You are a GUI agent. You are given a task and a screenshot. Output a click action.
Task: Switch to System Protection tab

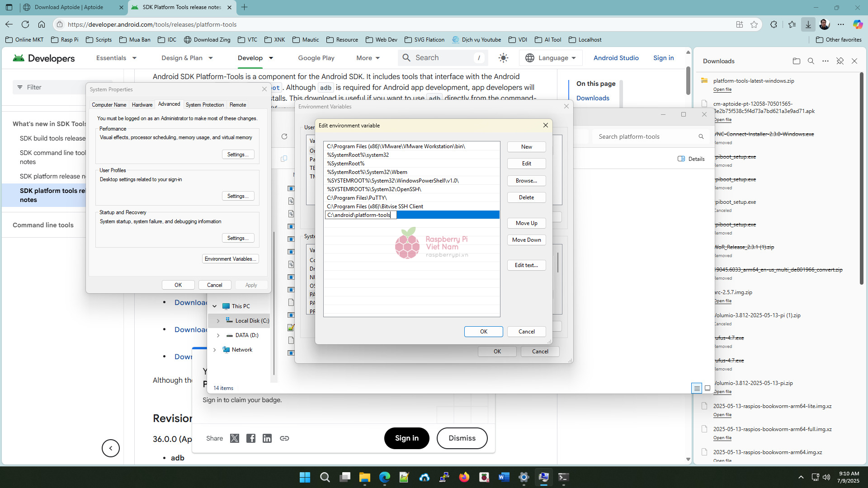click(205, 105)
